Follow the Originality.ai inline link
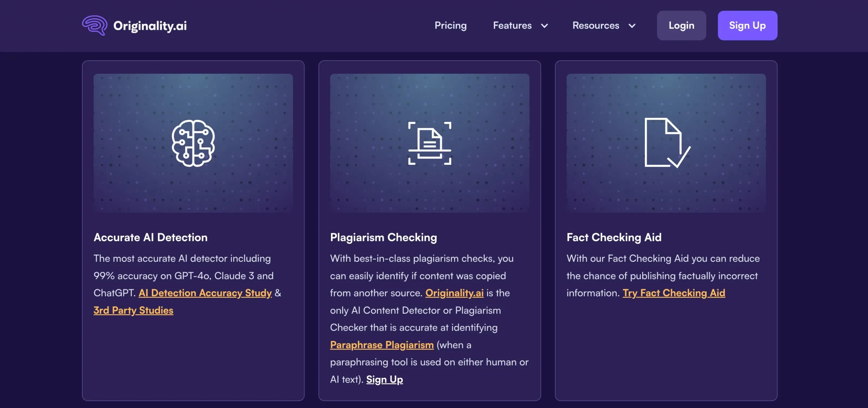868x408 pixels. point(454,293)
